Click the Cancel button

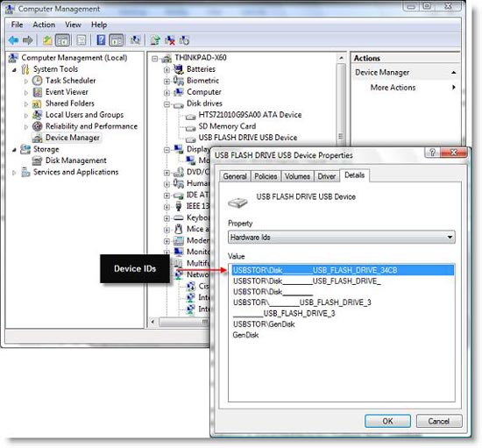tap(439, 421)
